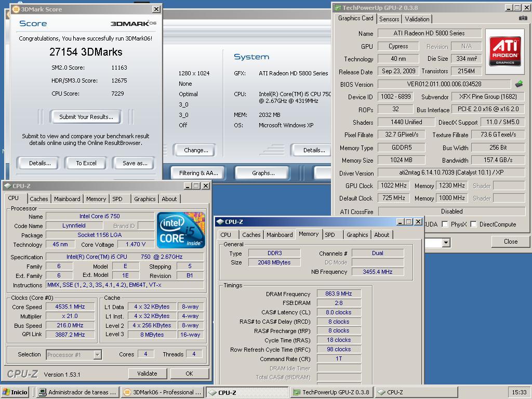Click the DRAM Frequency value 863.9 MHz

tap(339, 294)
